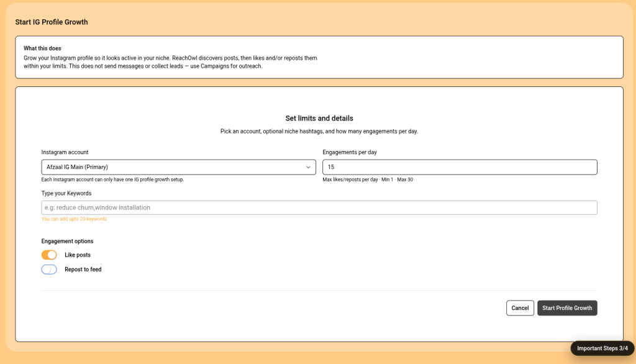The height and width of the screenshot is (364, 636).
Task: Click Start Profile Growth button
Action: tap(567, 308)
